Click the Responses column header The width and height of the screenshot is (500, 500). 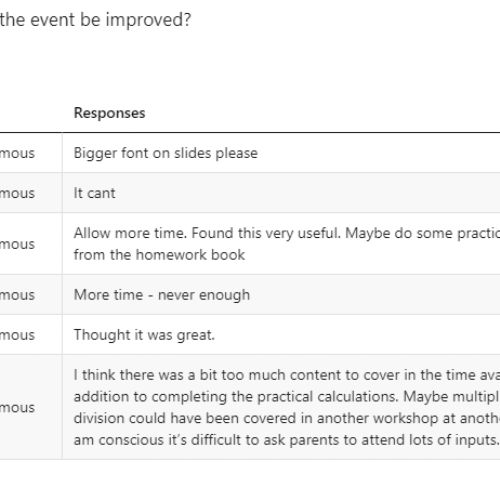click(x=109, y=113)
